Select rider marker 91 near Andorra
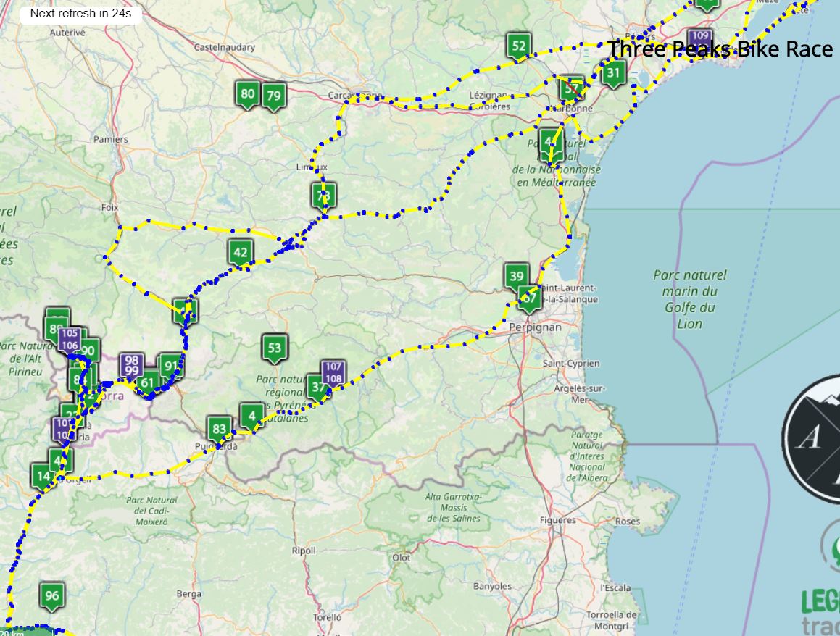The width and height of the screenshot is (840, 636). pyautogui.click(x=172, y=367)
